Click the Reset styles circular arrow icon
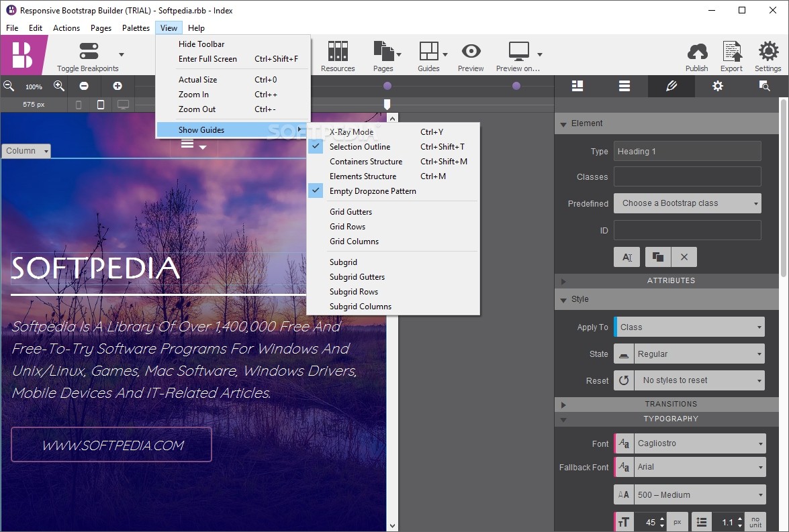Image resolution: width=789 pixels, height=532 pixels. point(624,380)
